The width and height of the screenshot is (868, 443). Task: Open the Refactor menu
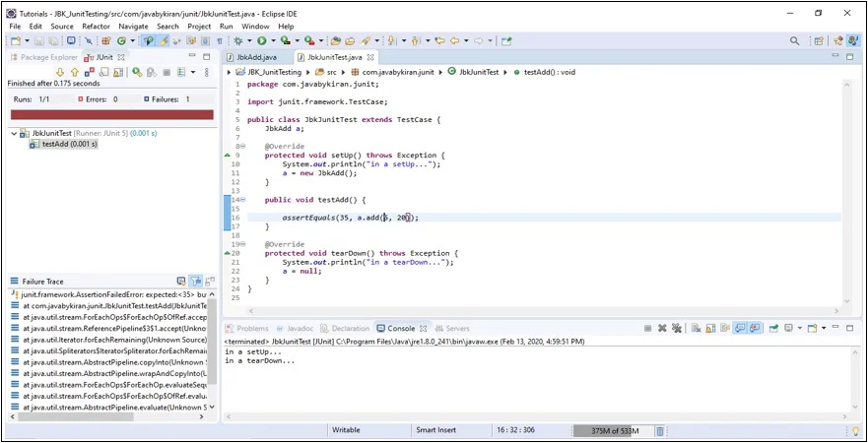97,26
